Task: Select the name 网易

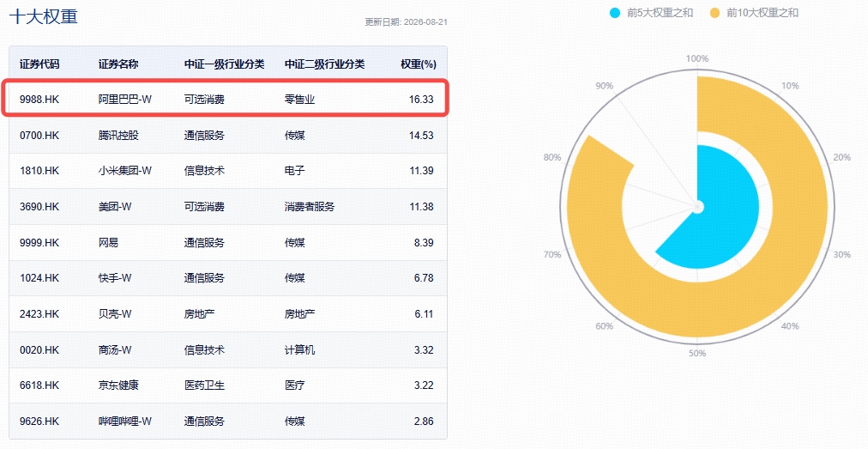Action: point(108,243)
